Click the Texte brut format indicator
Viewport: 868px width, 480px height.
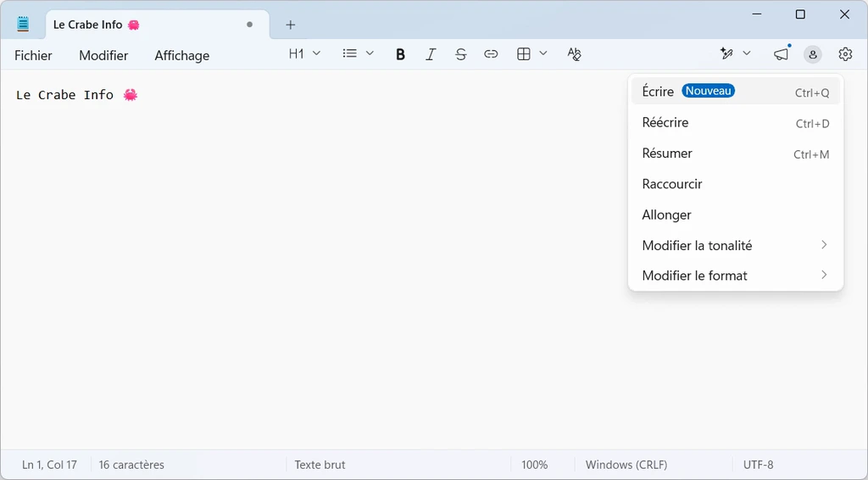pyautogui.click(x=320, y=465)
